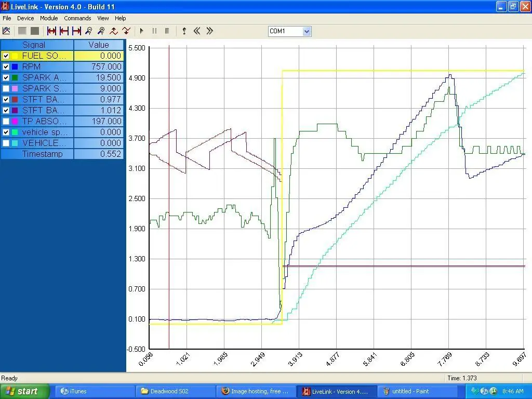Open the Module menu
532x399 pixels.
click(x=49, y=18)
